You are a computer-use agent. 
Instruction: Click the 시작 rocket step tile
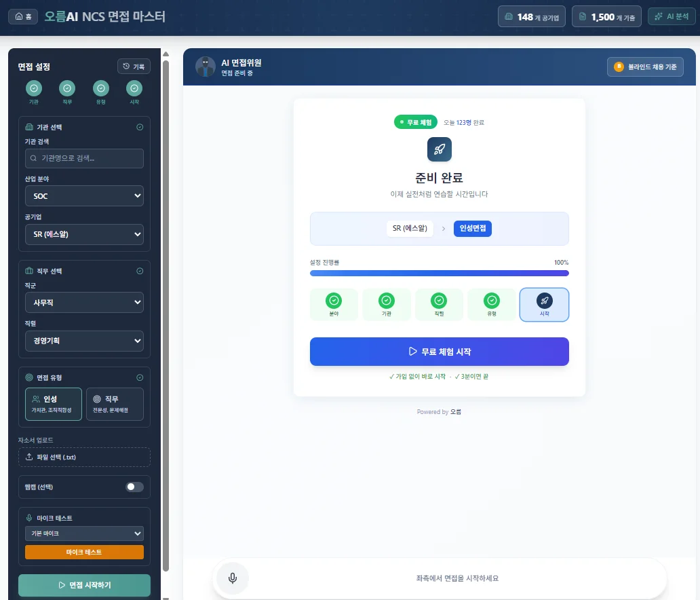544,305
